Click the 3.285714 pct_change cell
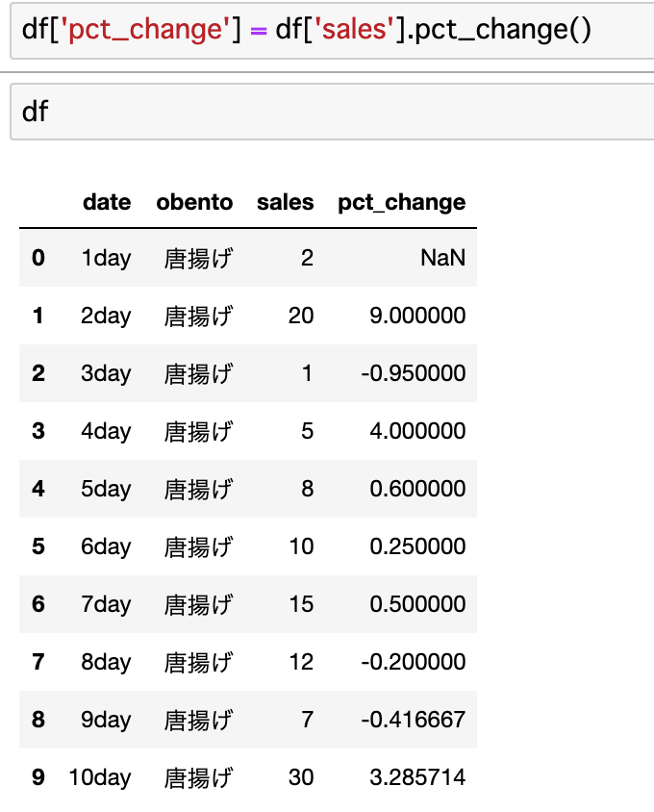Viewport: 654px width, 812px height. click(417, 777)
